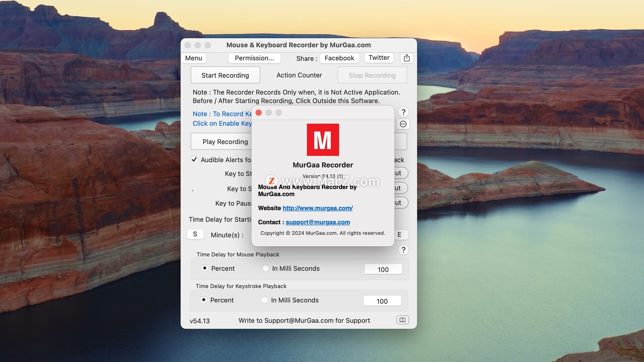The image size is (644, 362).
Task: Click the Mouse Playback delay value field
Action: point(383,269)
